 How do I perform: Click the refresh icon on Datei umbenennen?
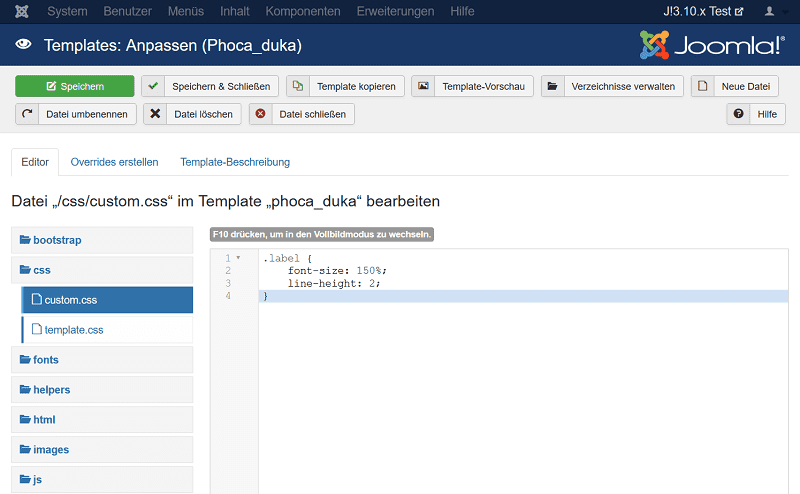(27, 114)
